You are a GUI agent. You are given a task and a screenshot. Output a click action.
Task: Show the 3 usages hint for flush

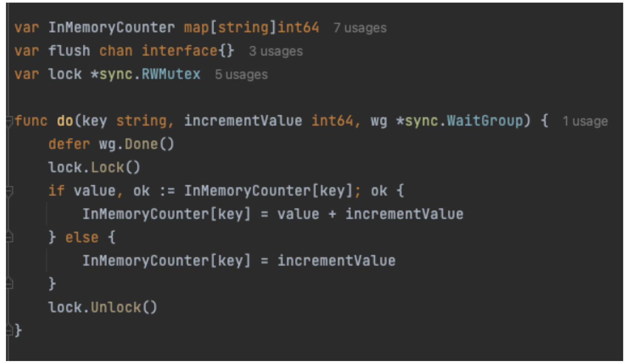pyautogui.click(x=276, y=51)
